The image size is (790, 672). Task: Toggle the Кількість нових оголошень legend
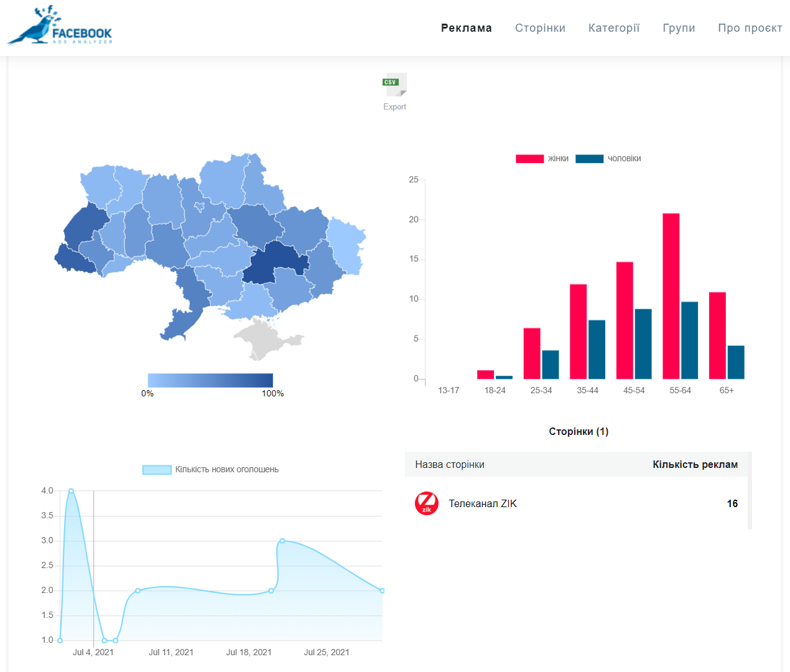click(x=210, y=470)
